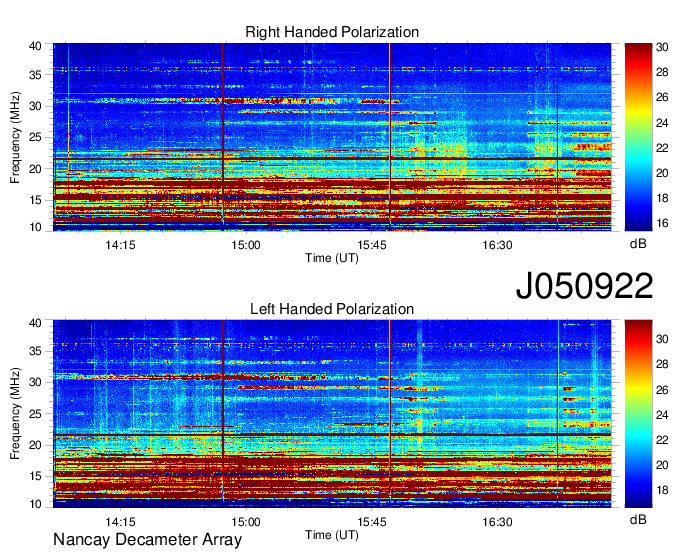Click the 16:30 time tick on bottom plot
This screenshot has height=552, width=680.
[x=497, y=522]
